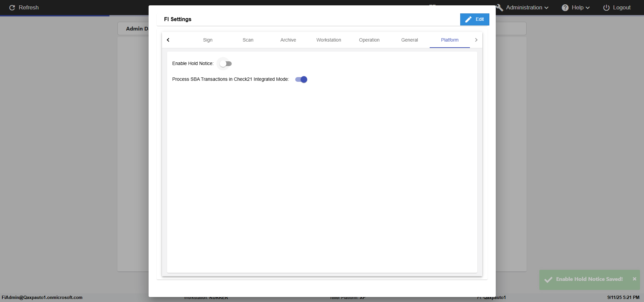Open the Help dropdown menu

581,7
